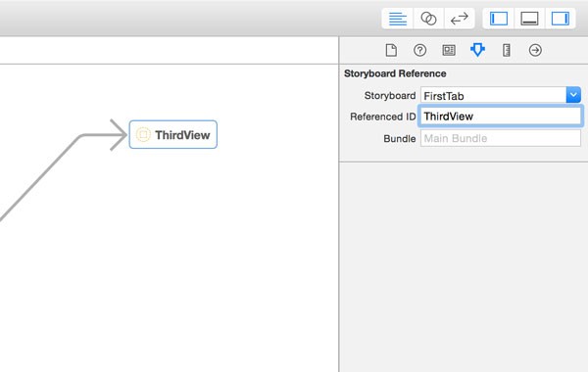Show the Version editor
Screen dimensions: 588x372
tap(459, 19)
